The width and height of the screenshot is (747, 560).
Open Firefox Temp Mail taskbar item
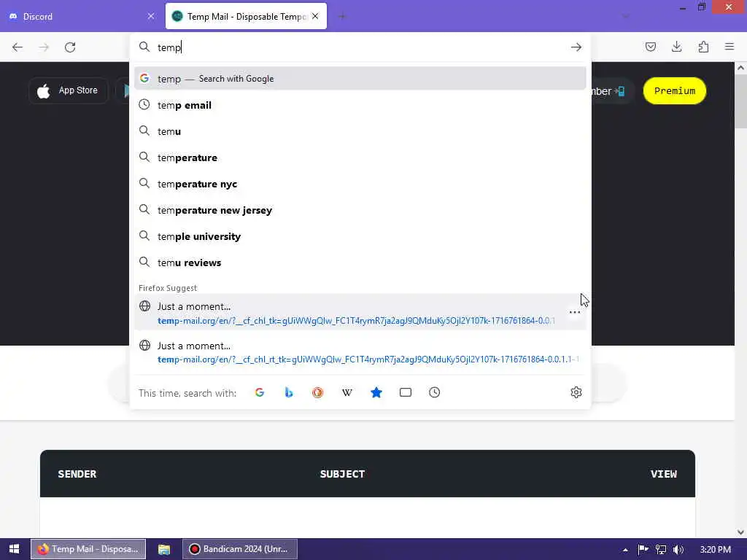(88, 549)
